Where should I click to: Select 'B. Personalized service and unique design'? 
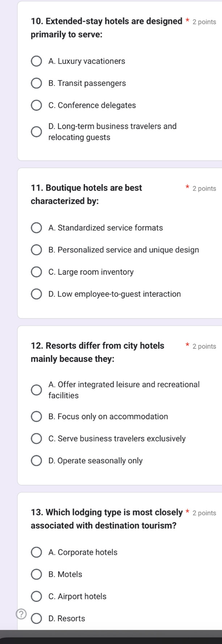tap(36, 250)
